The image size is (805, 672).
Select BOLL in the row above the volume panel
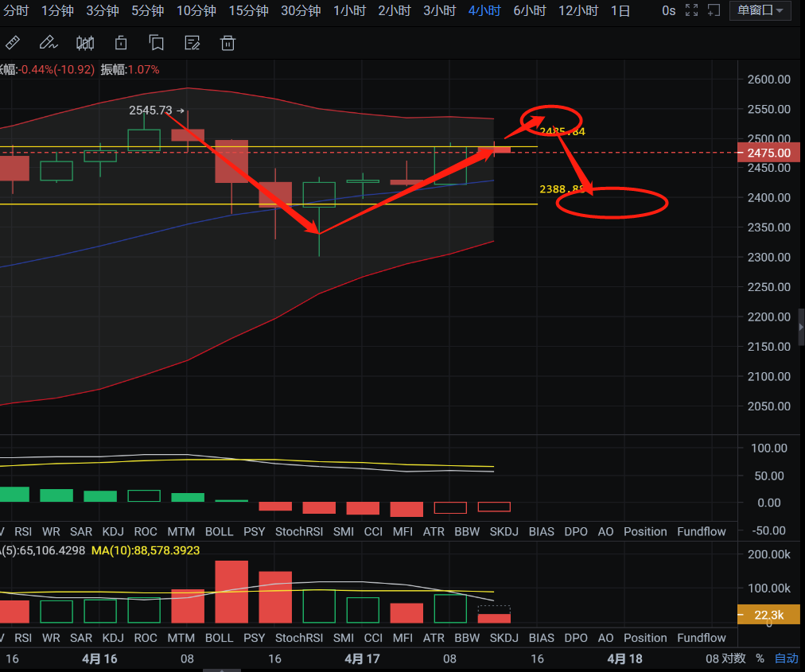pos(220,531)
